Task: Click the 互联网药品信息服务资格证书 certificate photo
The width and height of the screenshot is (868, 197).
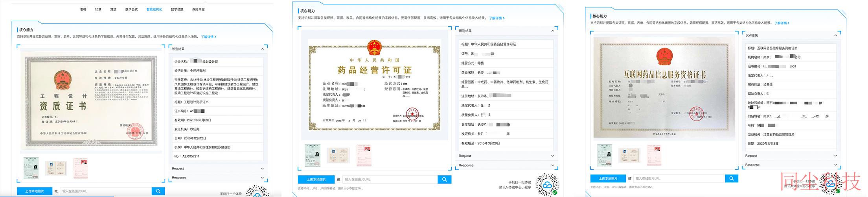Action: click(664, 87)
